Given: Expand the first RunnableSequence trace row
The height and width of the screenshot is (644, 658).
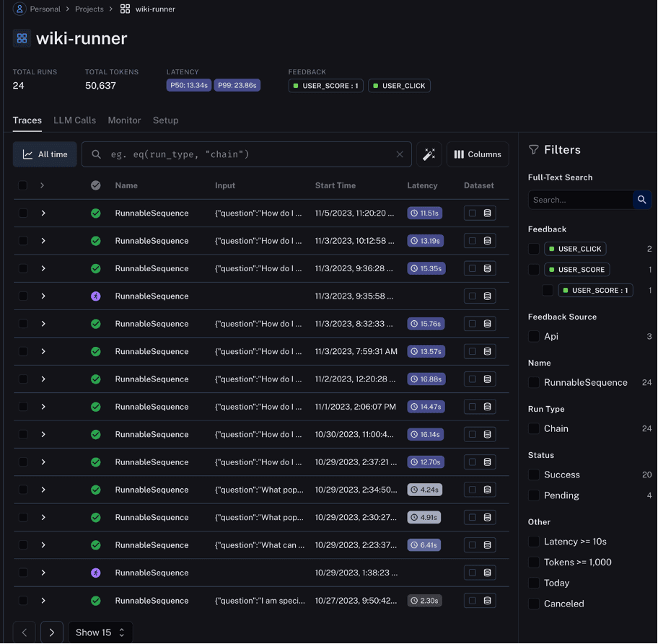Looking at the screenshot, I should [43, 213].
